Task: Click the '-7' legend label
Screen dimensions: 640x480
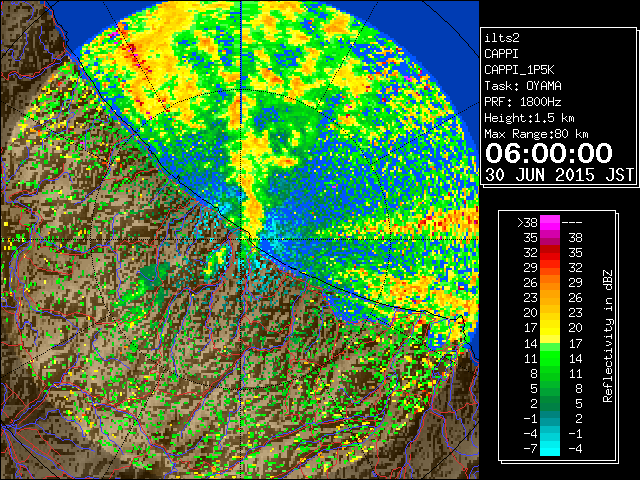Action: click(x=530, y=448)
